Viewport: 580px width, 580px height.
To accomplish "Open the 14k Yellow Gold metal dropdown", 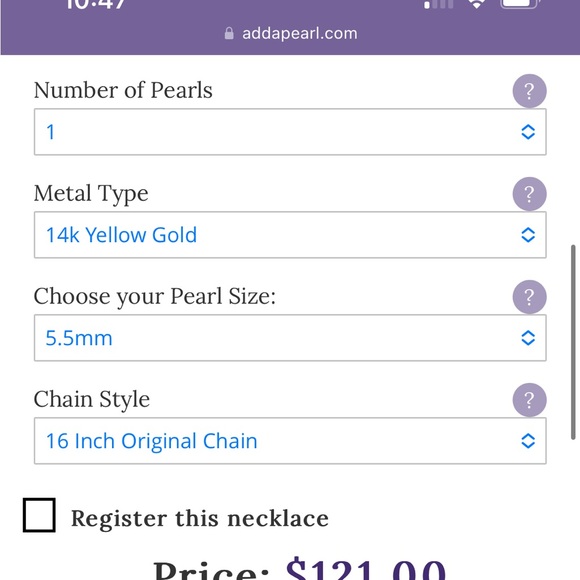I will pyautogui.click(x=290, y=235).
